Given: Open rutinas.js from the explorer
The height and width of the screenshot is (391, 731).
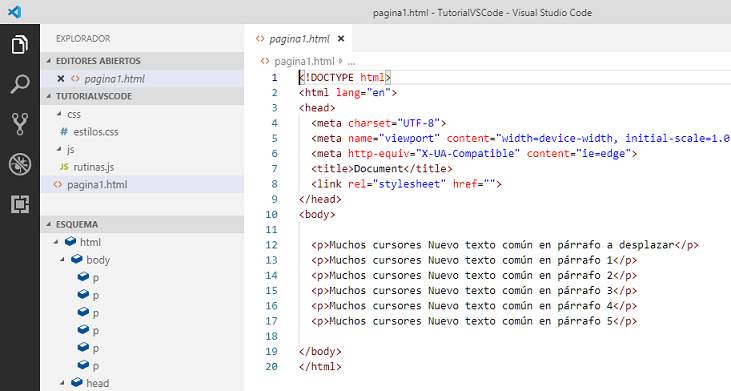Looking at the screenshot, I should tap(94, 167).
